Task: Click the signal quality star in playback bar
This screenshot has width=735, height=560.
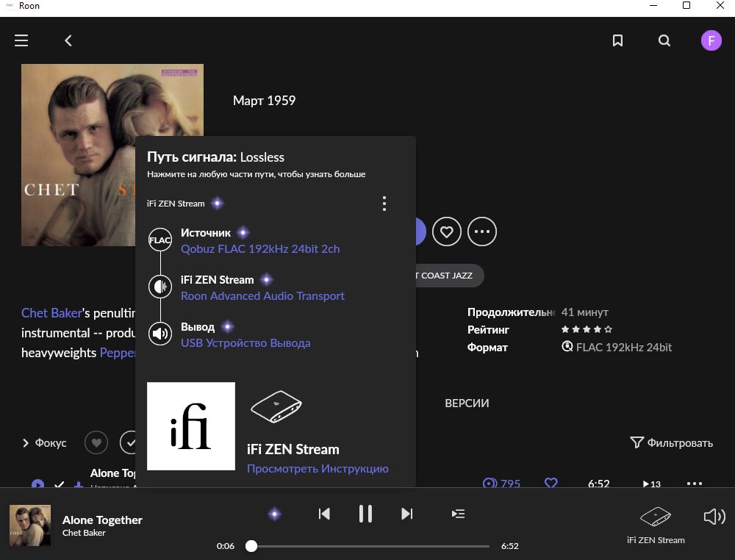Action: [275, 514]
